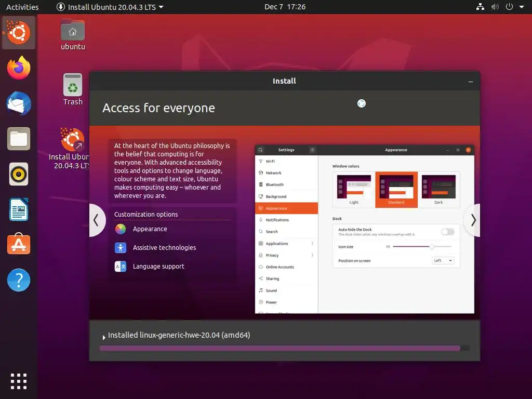Viewport: 532px width, 399px height.
Task: Choose the Dark window color thumbnail
Action: (438, 189)
